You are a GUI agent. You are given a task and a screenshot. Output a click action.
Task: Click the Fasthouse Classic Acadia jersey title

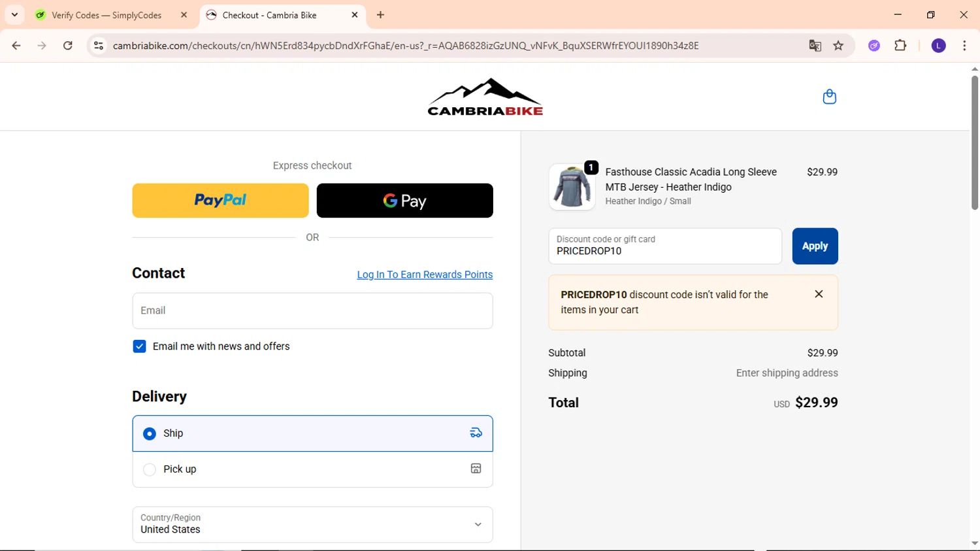tap(691, 179)
